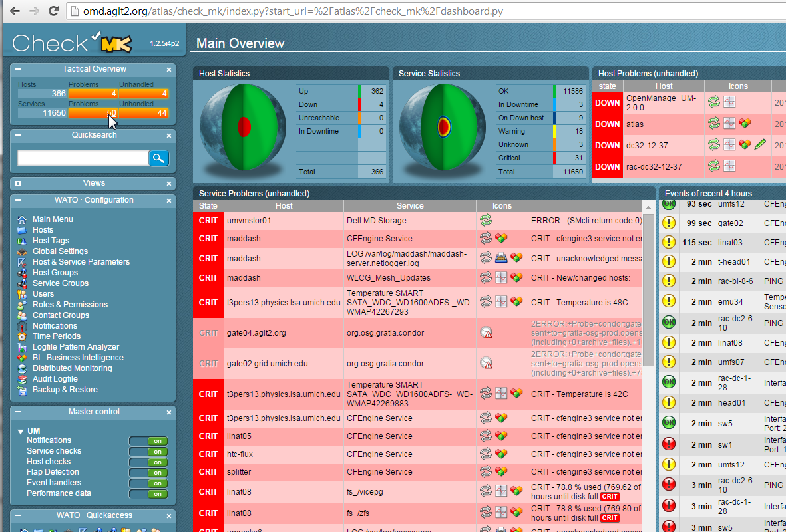Image resolution: width=786 pixels, height=532 pixels.
Task: Click the Hosts folder icon in WATO Configuration
Action: 21,230
